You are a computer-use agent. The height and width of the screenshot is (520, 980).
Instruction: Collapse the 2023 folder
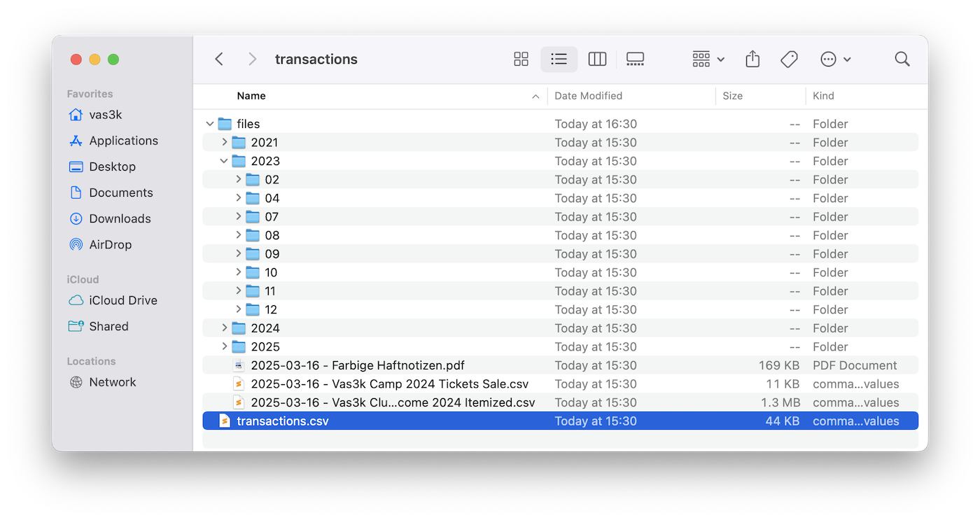click(224, 160)
